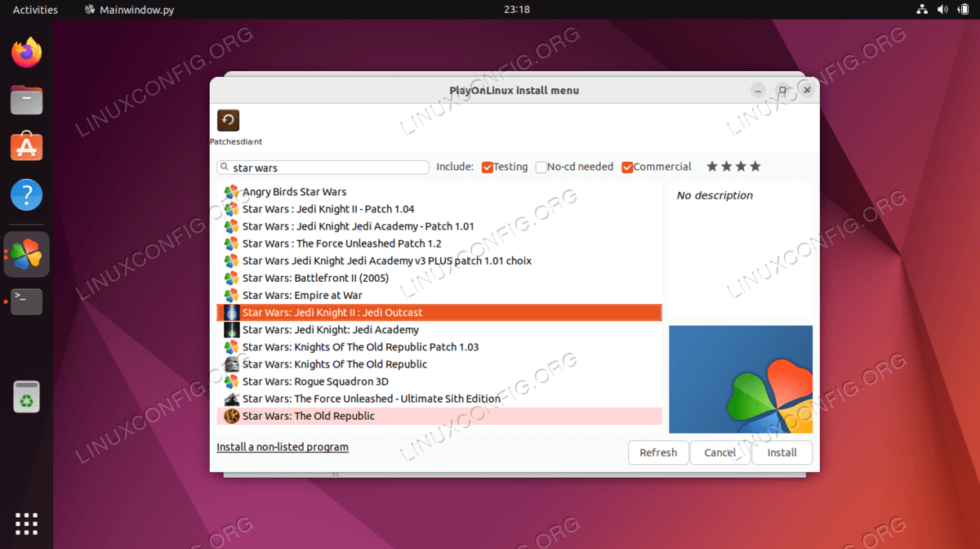Click icon beside The Force Unleashed Patch 1.2
This screenshot has height=549, width=980.
pyautogui.click(x=231, y=243)
